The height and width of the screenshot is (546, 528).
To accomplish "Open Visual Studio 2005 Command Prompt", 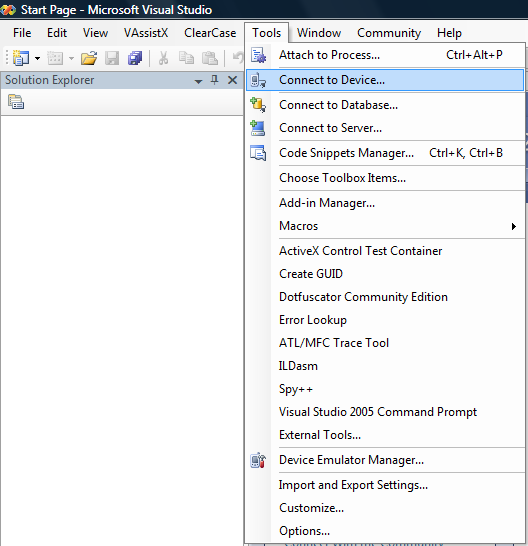I will click(x=385, y=412).
